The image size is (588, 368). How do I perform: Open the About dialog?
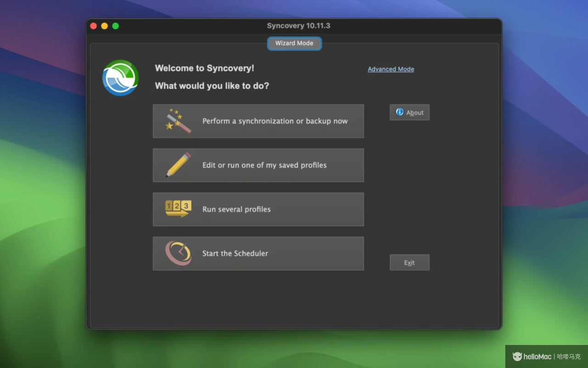click(410, 112)
